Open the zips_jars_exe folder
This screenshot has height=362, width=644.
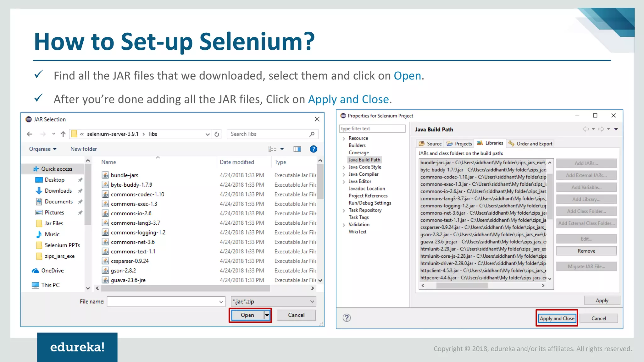[x=59, y=256]
